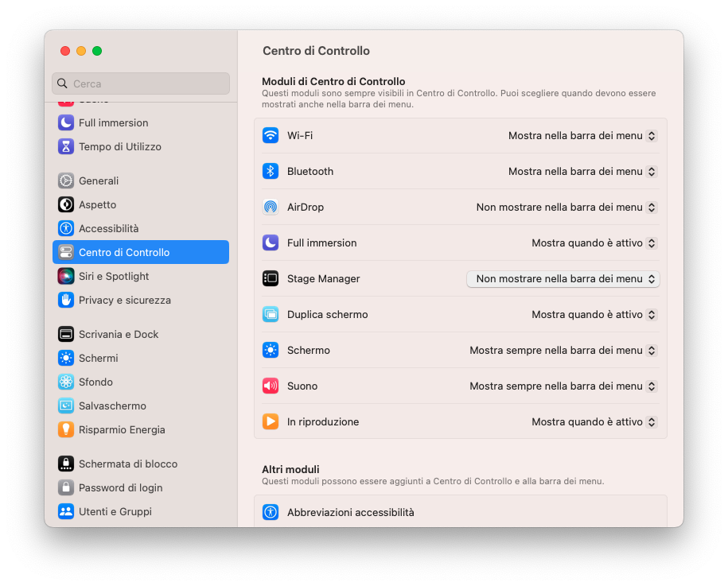
Task: Click the AirDrop module icon
Action: coord(271,207)
